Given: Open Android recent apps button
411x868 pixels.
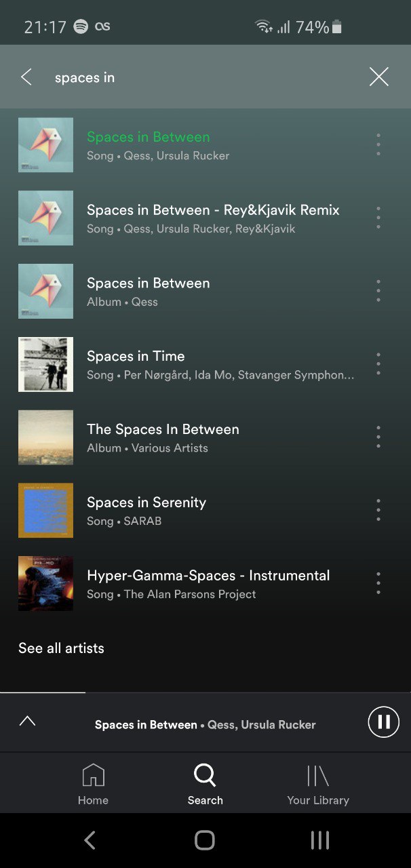Looking at the screenshot, I should pyautogui.click(x=319, y=840).
